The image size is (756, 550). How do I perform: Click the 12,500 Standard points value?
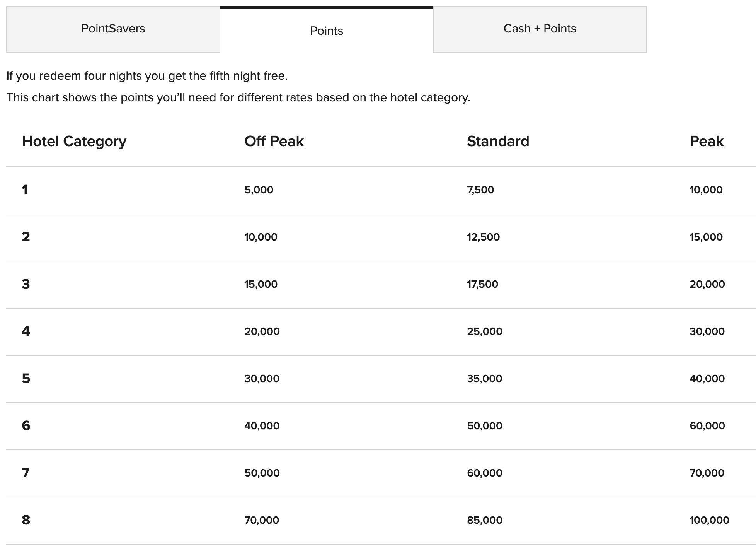coord(483,237)
